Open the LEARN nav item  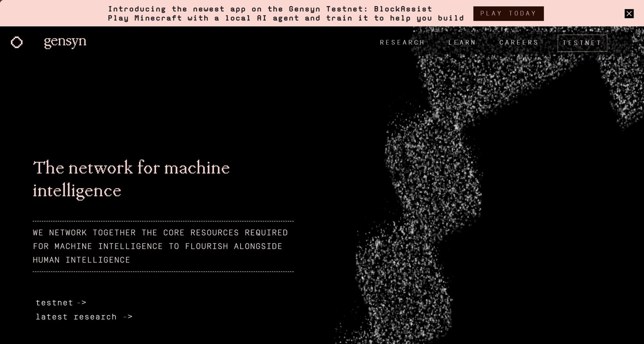coord(462,43)
